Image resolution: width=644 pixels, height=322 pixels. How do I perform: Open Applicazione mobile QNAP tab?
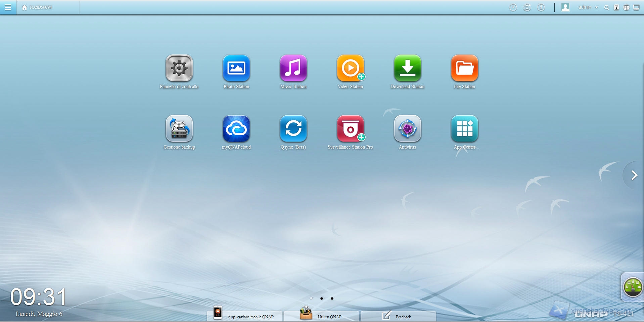(244, 316)
